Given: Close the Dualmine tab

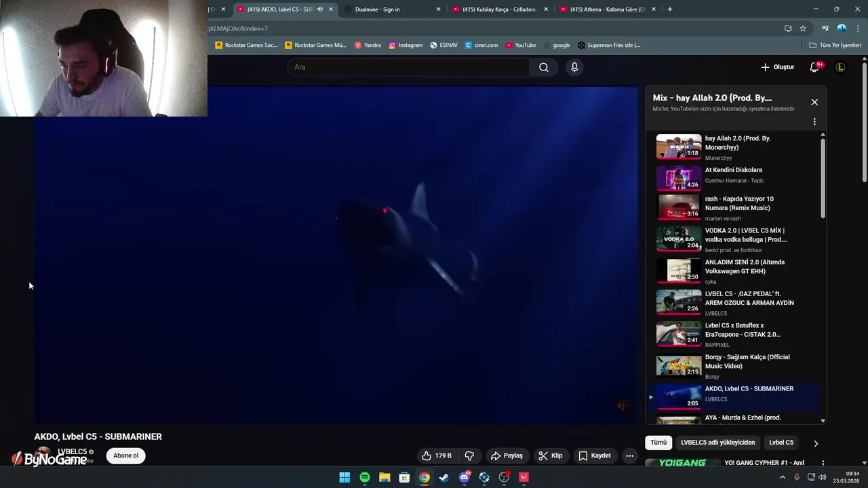Looking at the screenshot, I should click(x=438, y=9).
